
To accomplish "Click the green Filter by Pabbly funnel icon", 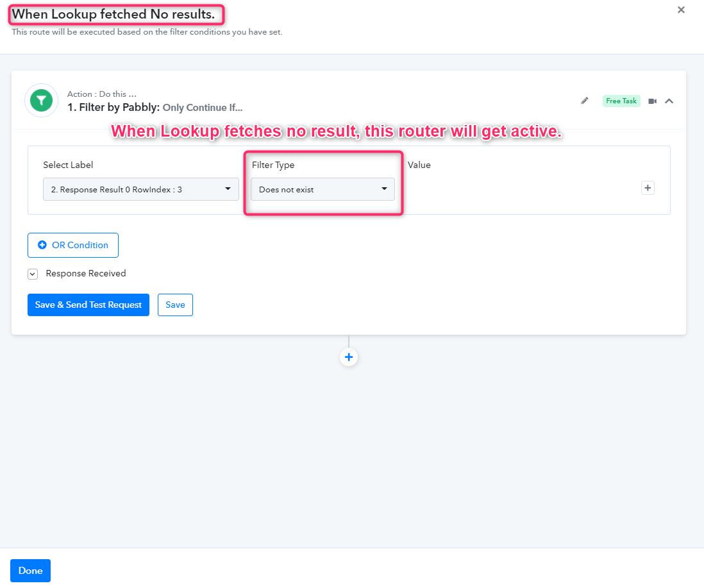I will [x=41, y=101].
